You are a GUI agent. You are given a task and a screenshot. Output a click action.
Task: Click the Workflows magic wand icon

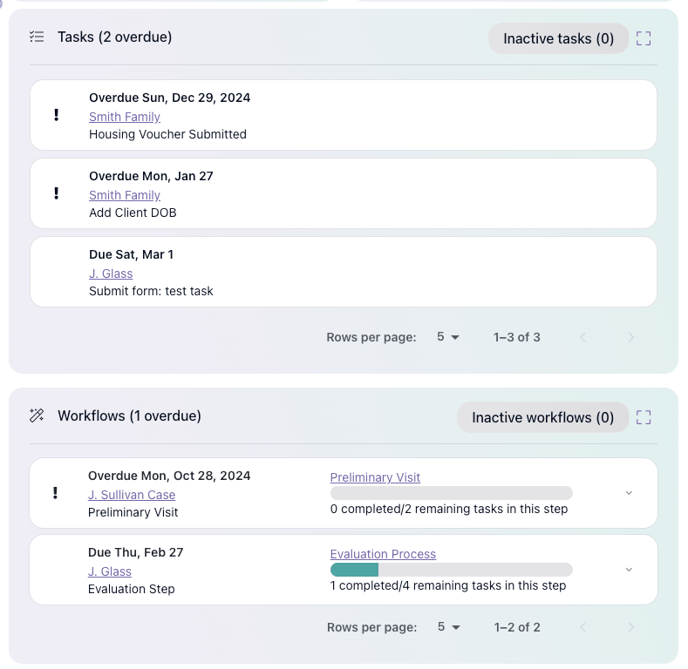pos(37,416)
